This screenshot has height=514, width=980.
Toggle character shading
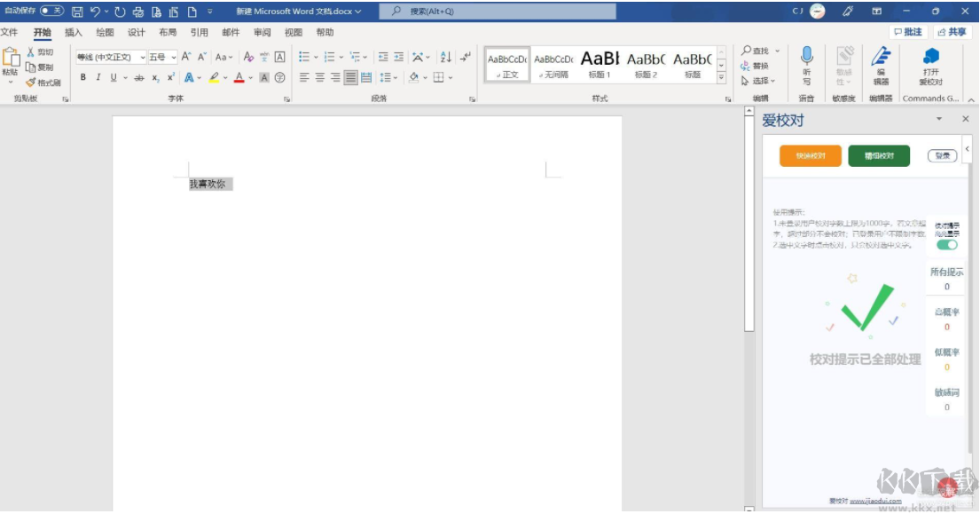264,77
